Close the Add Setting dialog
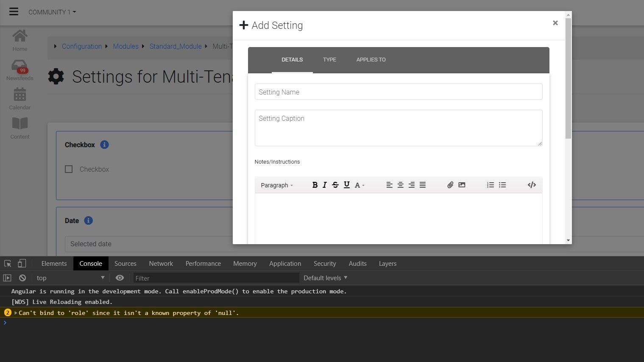The image size is (644, 362). point(555,23)
